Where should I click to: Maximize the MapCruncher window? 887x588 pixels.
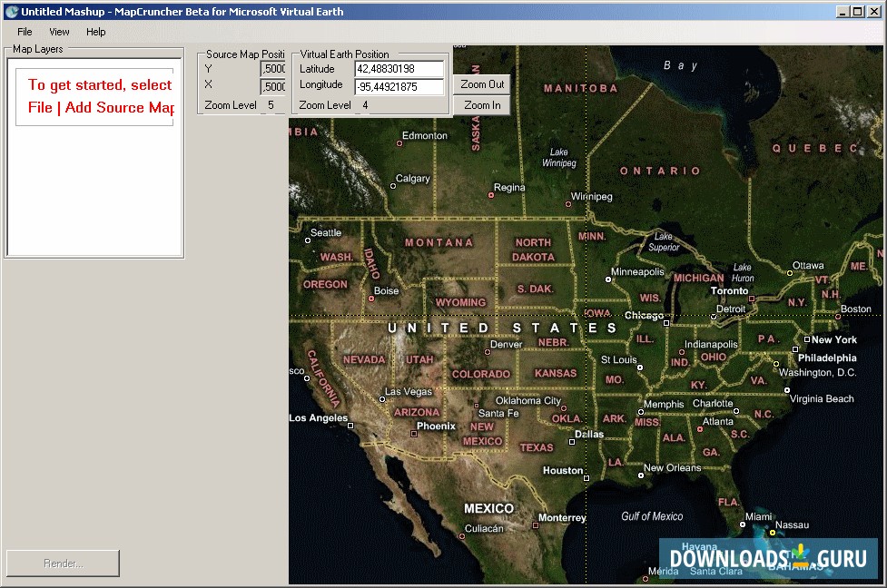pyautogui.click(x=858, y=11)
